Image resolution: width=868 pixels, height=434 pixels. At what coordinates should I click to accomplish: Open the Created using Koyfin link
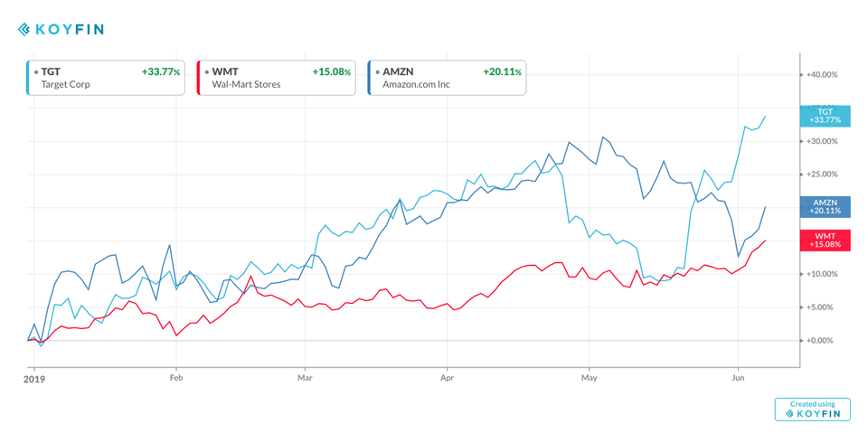[812, 410]
